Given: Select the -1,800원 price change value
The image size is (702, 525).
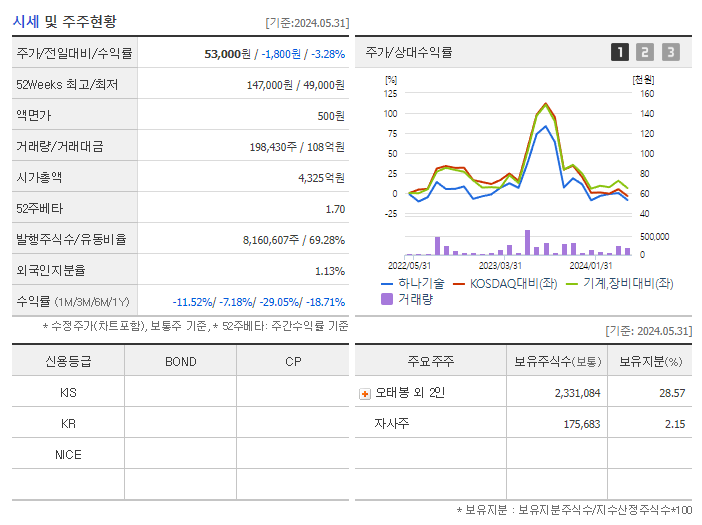Looking at the screenshot, I should click(281, 54).
